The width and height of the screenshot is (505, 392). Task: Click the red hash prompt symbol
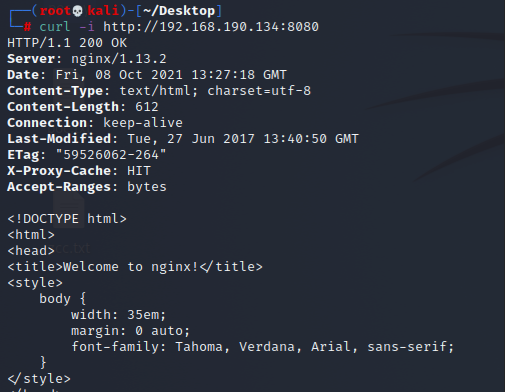click(27, 27)
